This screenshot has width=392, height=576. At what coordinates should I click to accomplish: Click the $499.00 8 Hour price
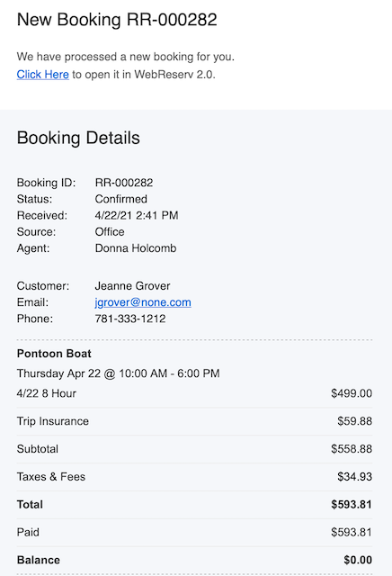pos(352,393)
